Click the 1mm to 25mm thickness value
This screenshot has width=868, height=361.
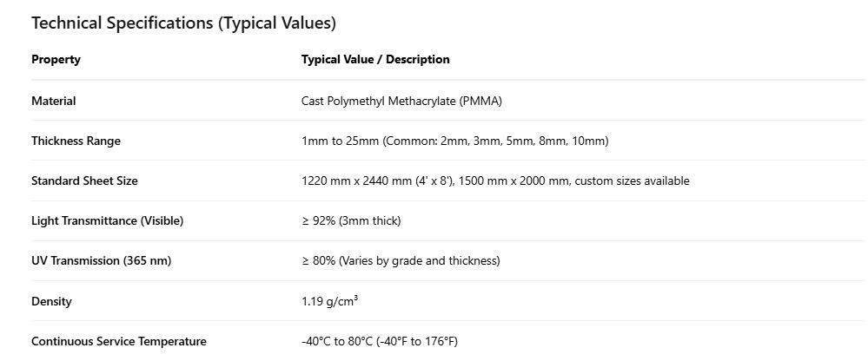click(x=340, y=141)
